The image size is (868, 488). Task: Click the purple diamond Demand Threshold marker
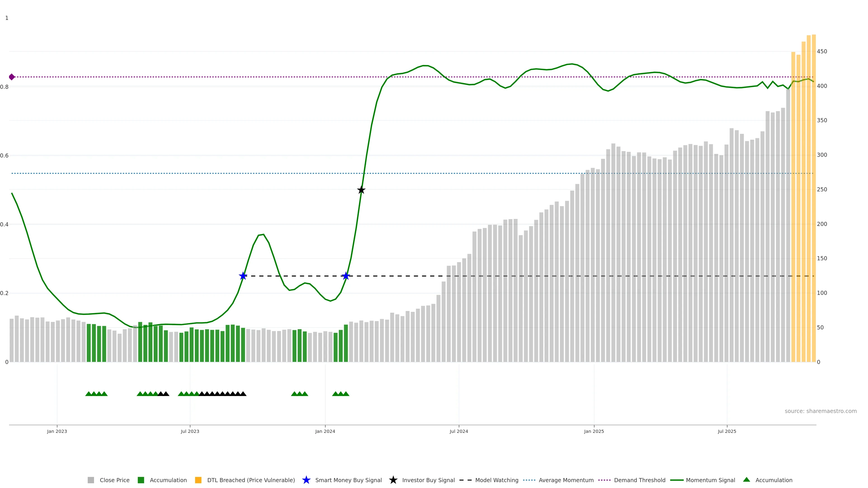coord(12,77)
